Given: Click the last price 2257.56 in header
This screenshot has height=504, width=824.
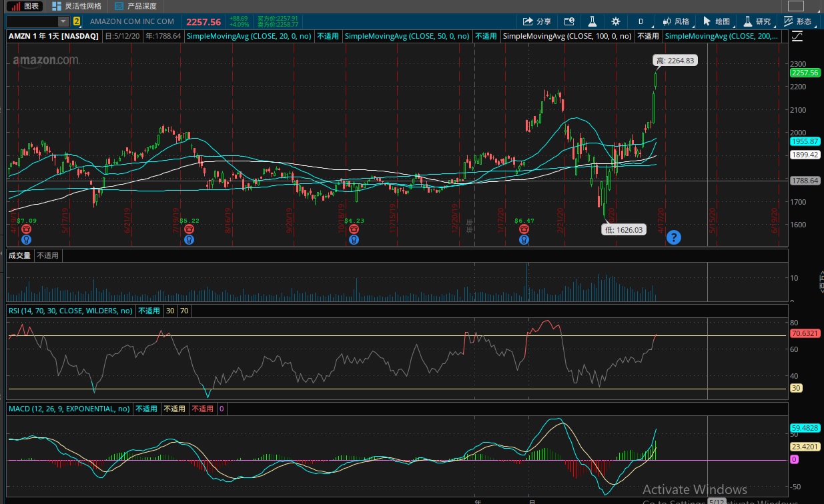Looking at the screenshot, I should [x=204, y=21].
